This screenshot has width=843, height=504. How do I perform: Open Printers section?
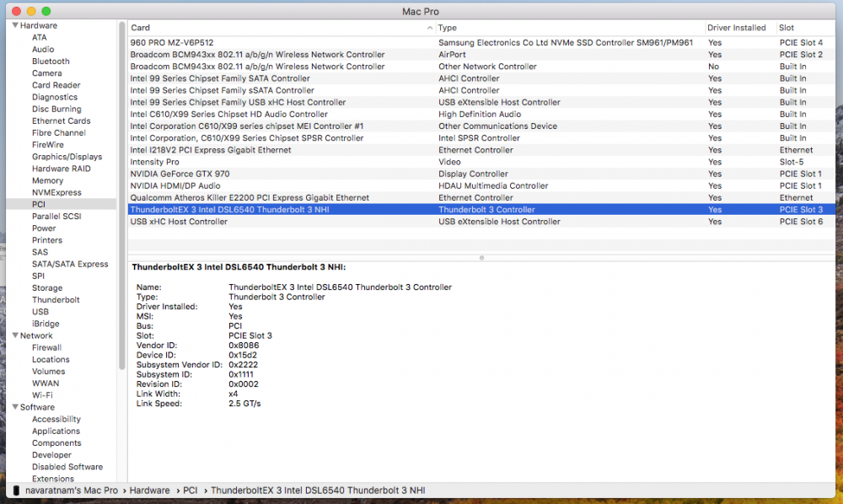pos(46,240)
